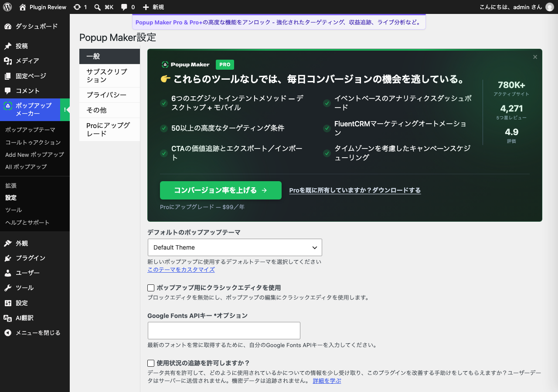
Task: Click the comments bubble icon in admin bar
Action: pyautogui.click(x=124, y=7)
